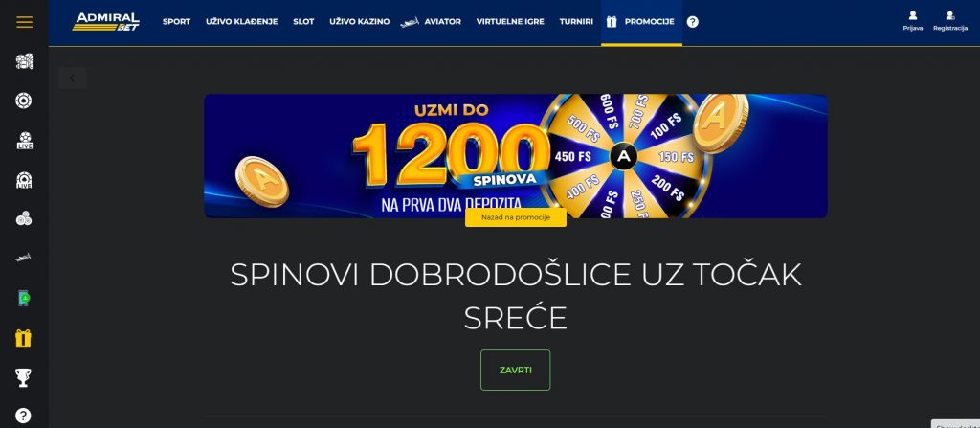Open the airplane Aviator sidebar icon

24,258
